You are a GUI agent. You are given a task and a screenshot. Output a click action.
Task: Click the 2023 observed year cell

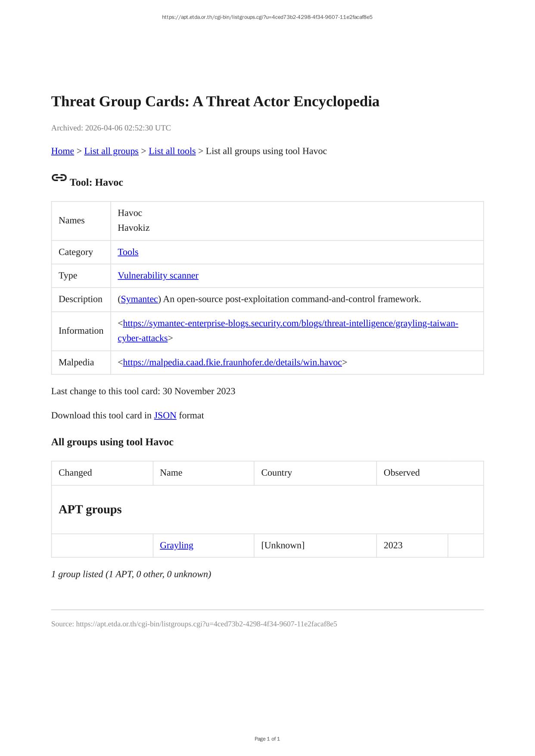tap(393, 545)
